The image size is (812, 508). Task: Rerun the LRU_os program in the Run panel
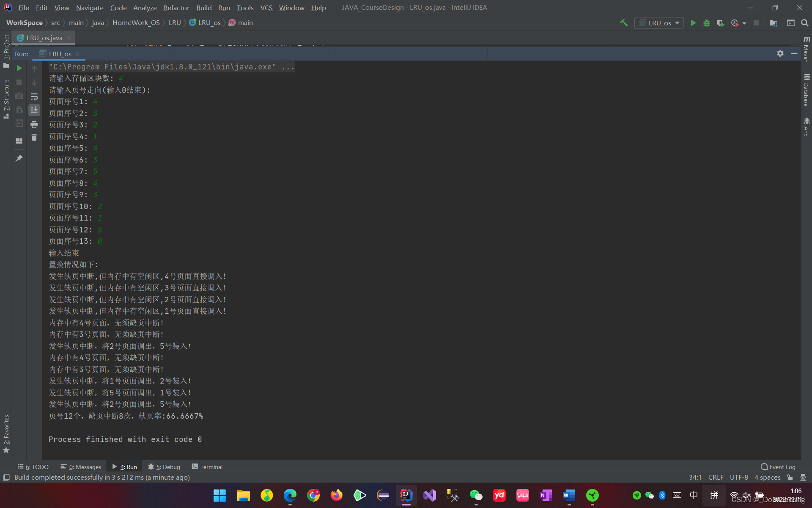coord(19,68)
